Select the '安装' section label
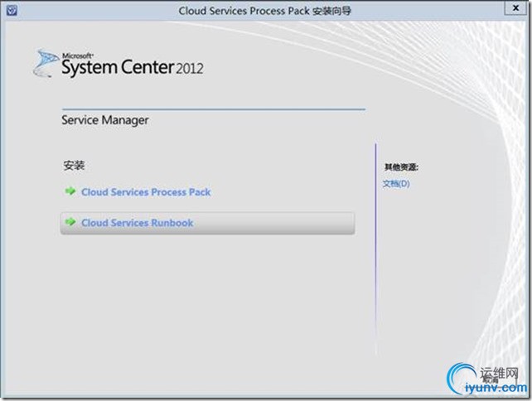 coord(74,165)
